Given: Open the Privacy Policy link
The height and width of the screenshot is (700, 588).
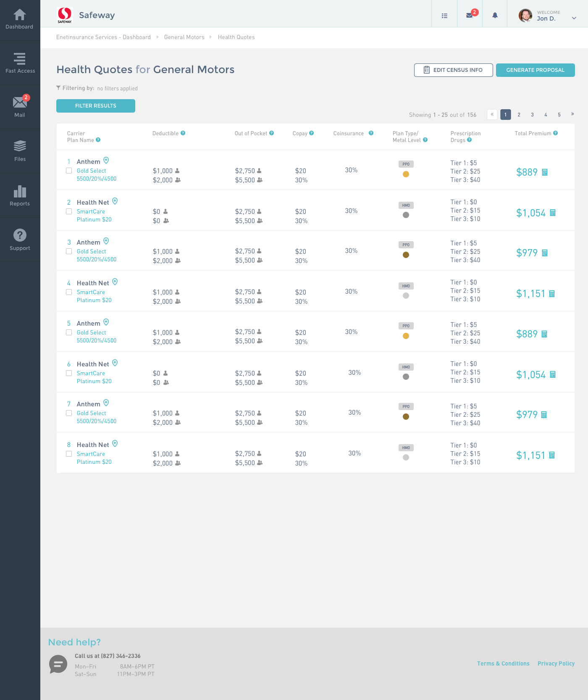Looking at the screenshot, I should coord(556,663).
